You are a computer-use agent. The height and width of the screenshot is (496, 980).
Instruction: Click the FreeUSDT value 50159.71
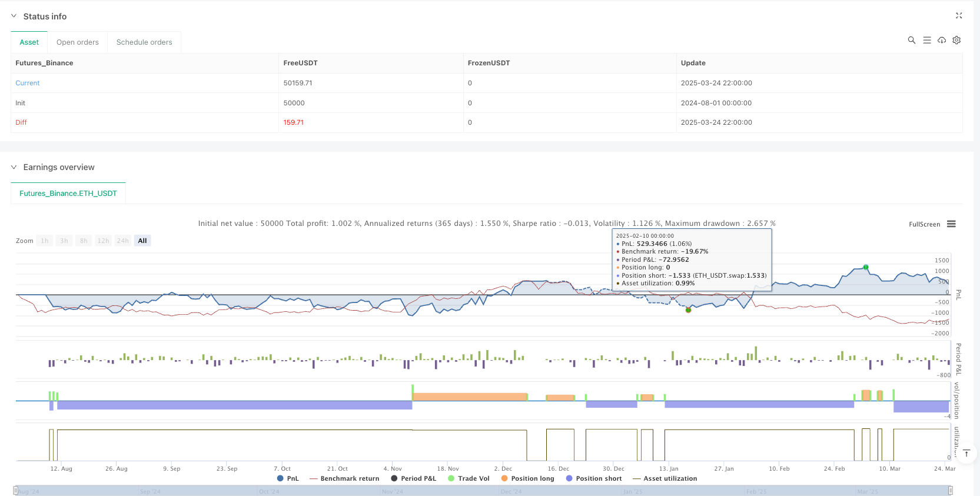[x=298, y=83]
